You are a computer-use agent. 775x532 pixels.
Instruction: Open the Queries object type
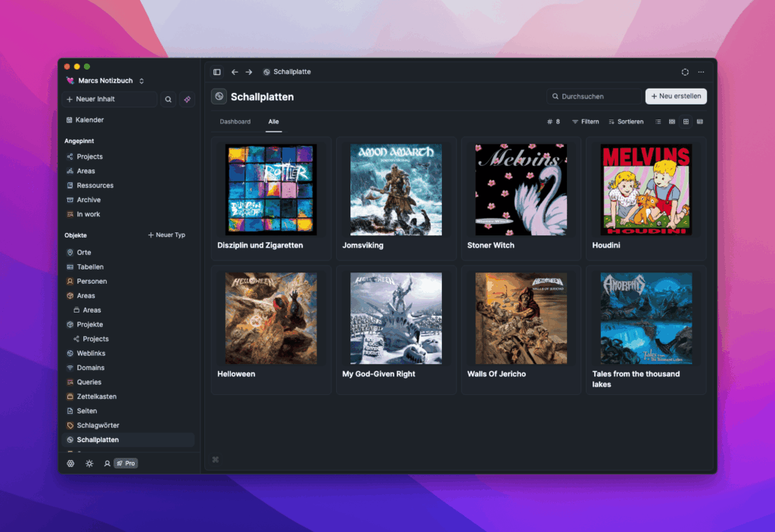coord(128,382)
